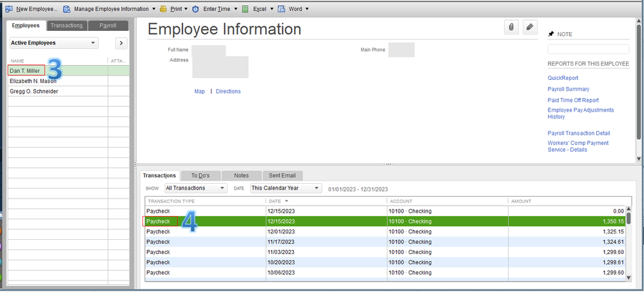Click the right panel scroll down arrow

[x=638, y=159]
